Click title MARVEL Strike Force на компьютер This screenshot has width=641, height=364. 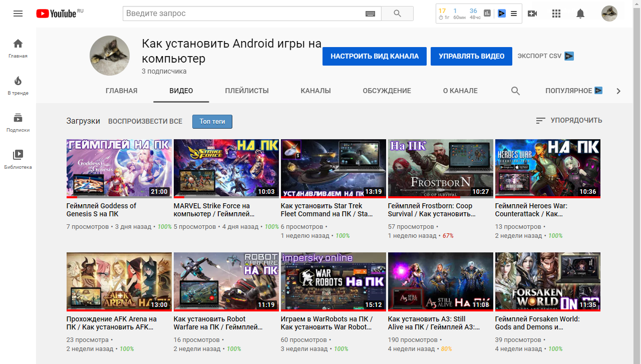[x=214, y=210]
